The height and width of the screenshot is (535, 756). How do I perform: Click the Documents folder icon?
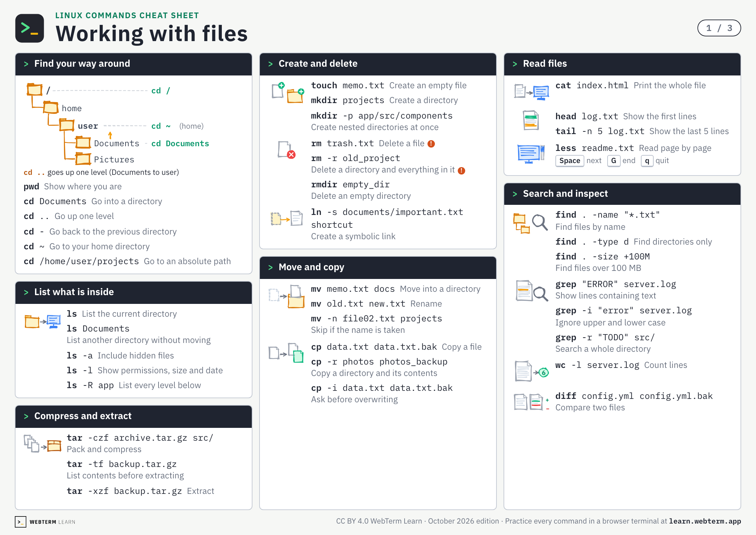click(83, 143)
